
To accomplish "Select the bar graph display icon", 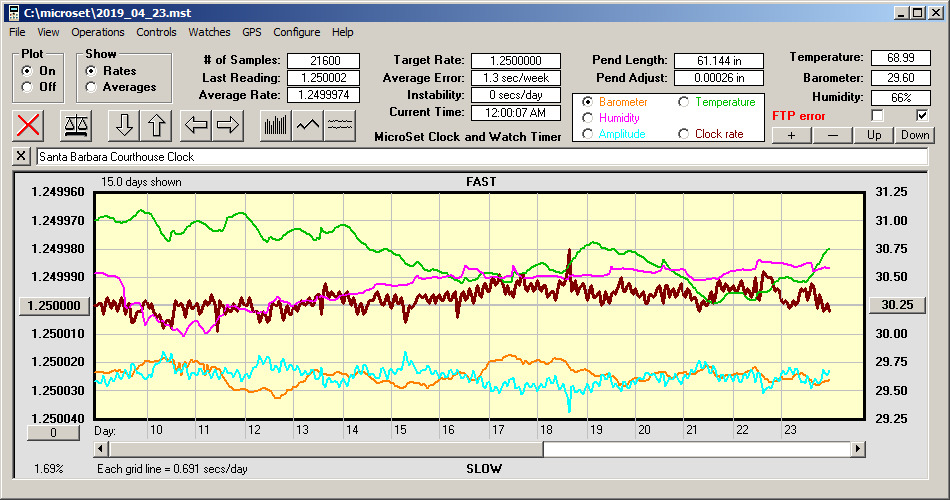I will pos(276,125).
